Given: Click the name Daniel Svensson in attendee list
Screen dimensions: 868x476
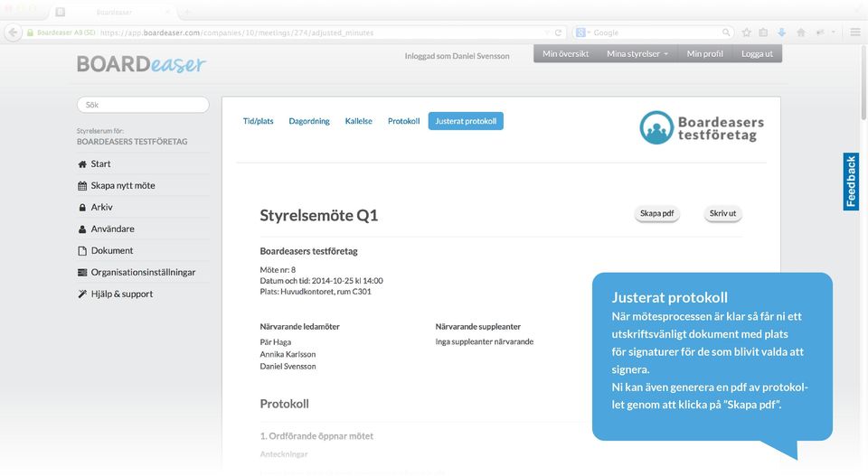Looking at the screenshot, I should 288,367.
